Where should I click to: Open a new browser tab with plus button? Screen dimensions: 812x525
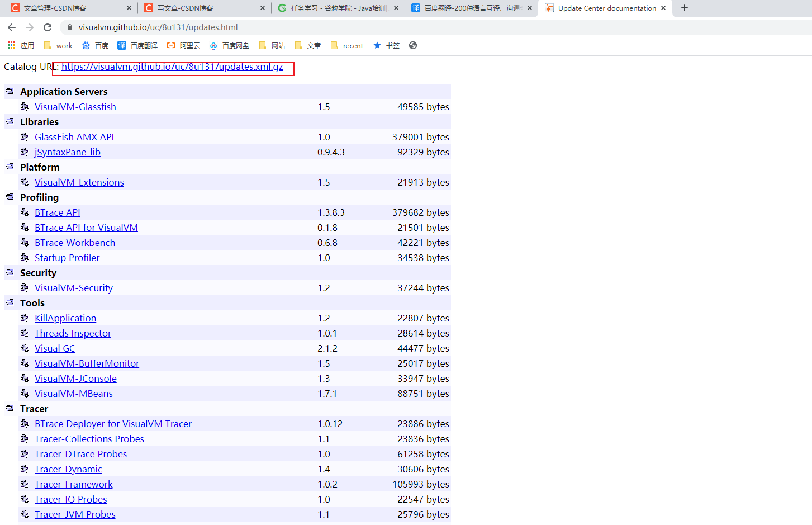[685, 8]
